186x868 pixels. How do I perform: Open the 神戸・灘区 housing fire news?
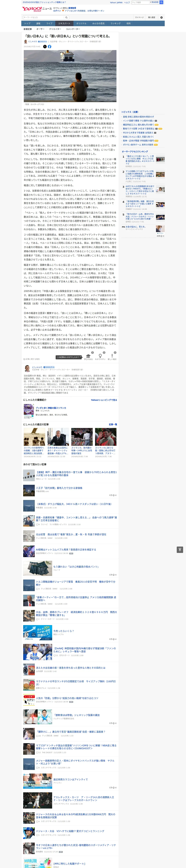[x=76, y=473]
